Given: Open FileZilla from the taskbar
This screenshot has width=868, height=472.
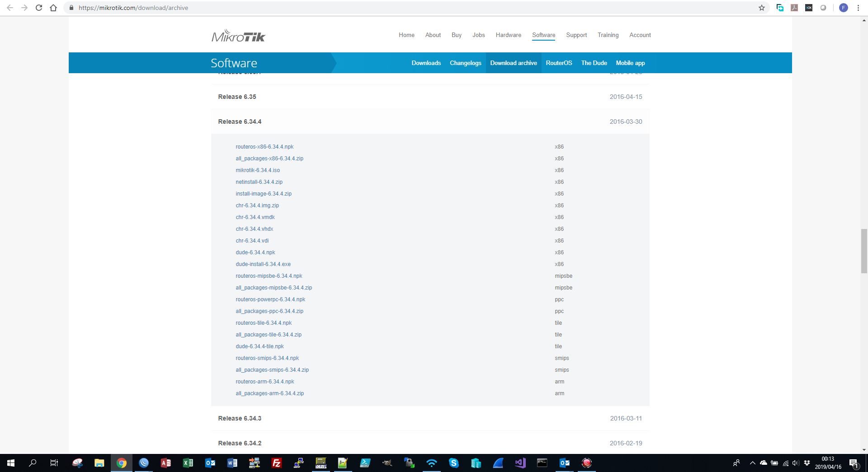Looking at the screenshot, I should click(x=276, y=463).
